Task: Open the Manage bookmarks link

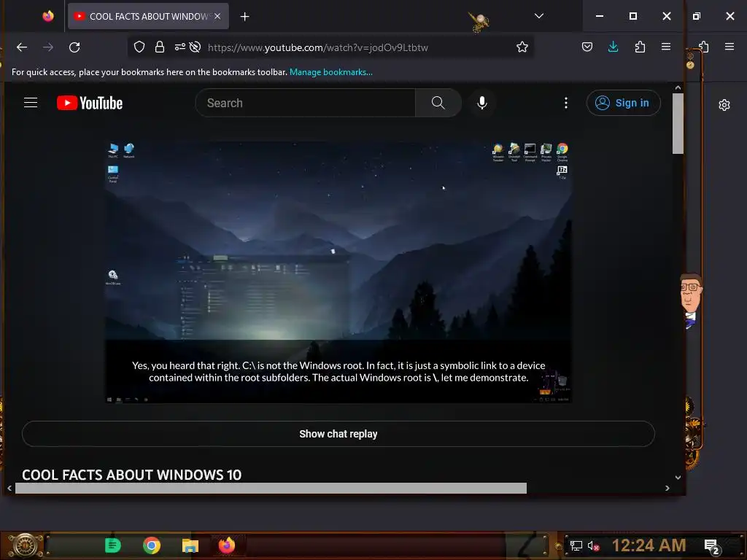Action: (331, 72)
